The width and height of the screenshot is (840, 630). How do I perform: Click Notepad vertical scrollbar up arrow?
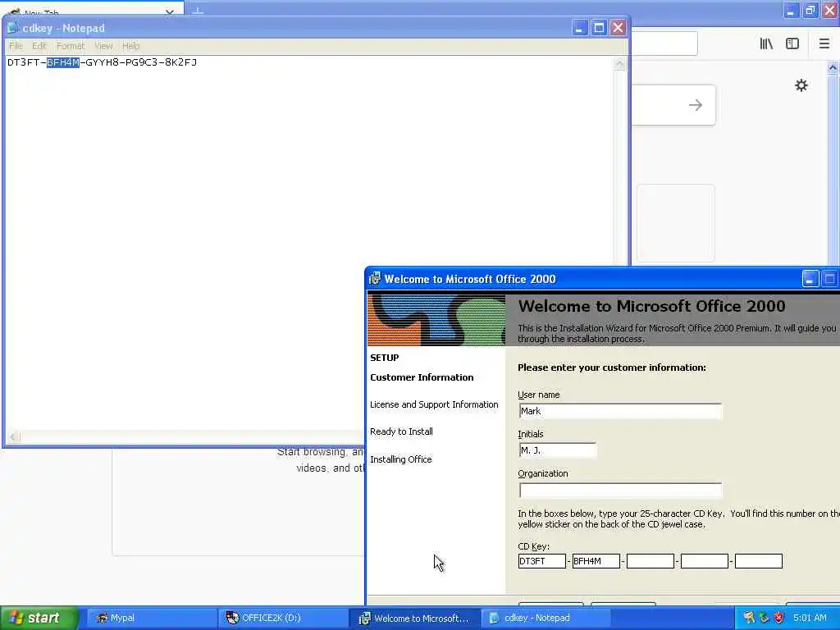(619, 64)
